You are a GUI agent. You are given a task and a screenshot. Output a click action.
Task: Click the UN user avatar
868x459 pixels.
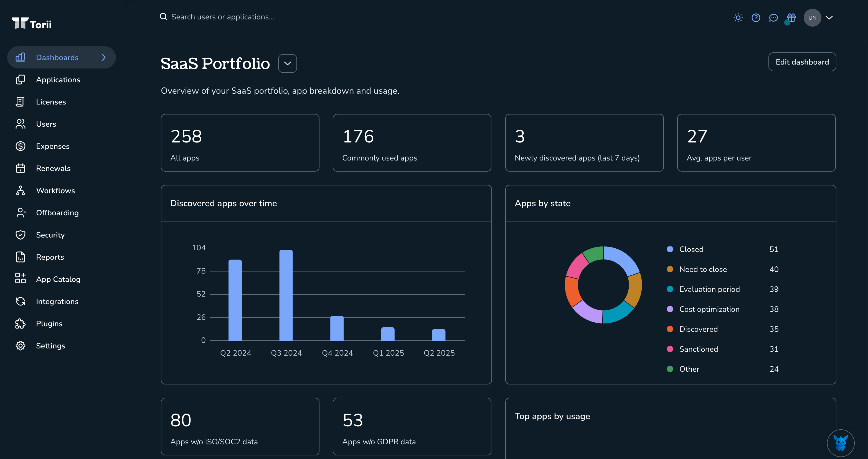812,17
